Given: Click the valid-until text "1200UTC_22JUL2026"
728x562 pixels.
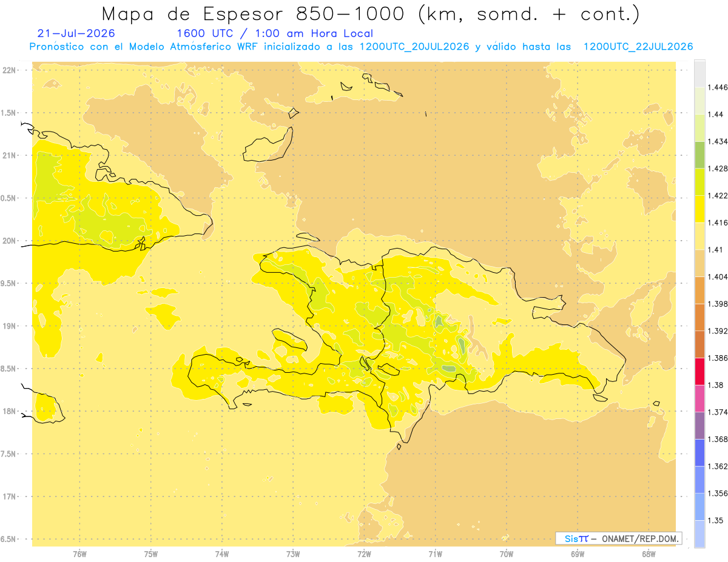Looking at the screenshot, I should (x=638, y=47).
